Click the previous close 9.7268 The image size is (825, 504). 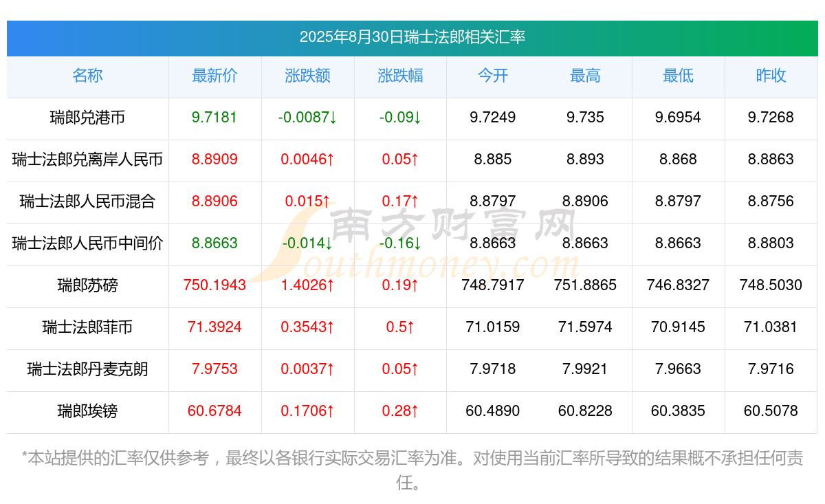tap(771, 118)
